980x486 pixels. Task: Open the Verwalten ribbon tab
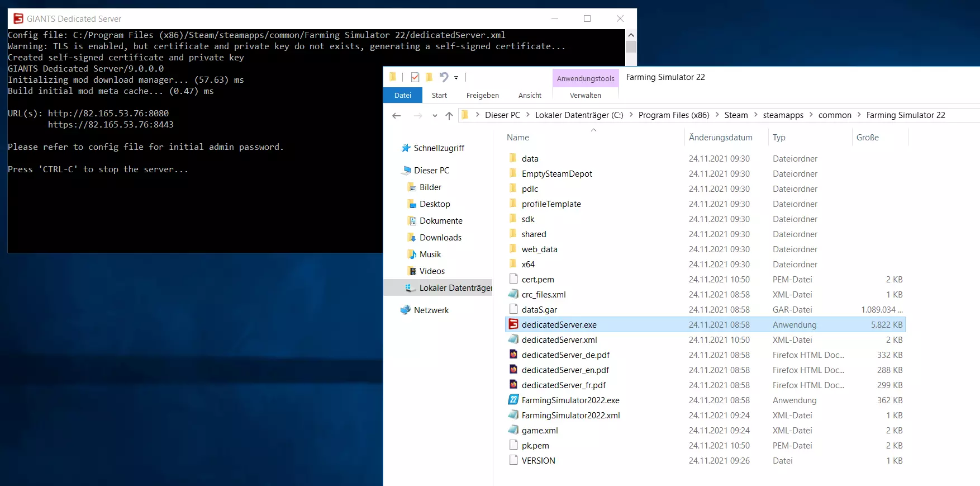586,95
